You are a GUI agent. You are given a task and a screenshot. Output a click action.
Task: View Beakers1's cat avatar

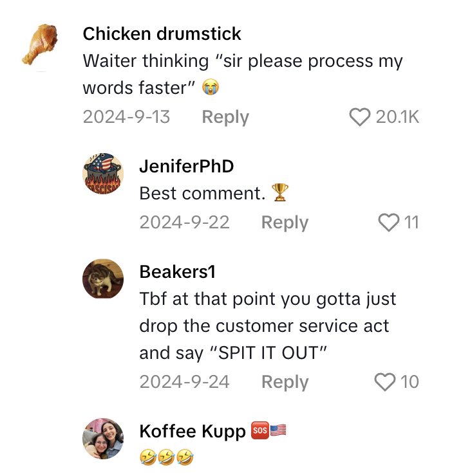click(103, 280)
